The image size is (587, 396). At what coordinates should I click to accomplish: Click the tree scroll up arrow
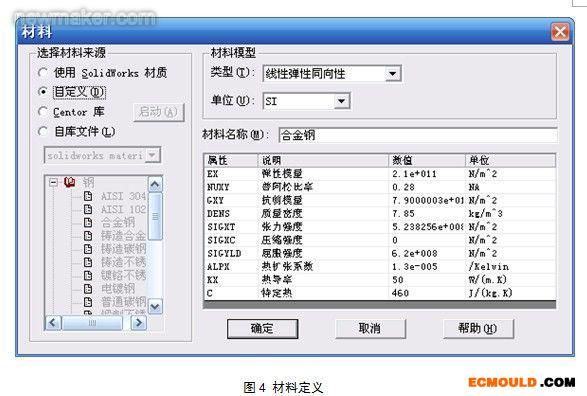(155, 184)
